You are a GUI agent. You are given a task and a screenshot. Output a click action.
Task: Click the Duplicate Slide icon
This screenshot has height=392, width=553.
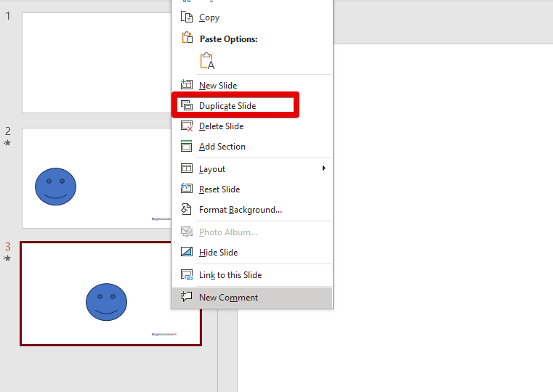pyautogui.click(x=186, y=105)
